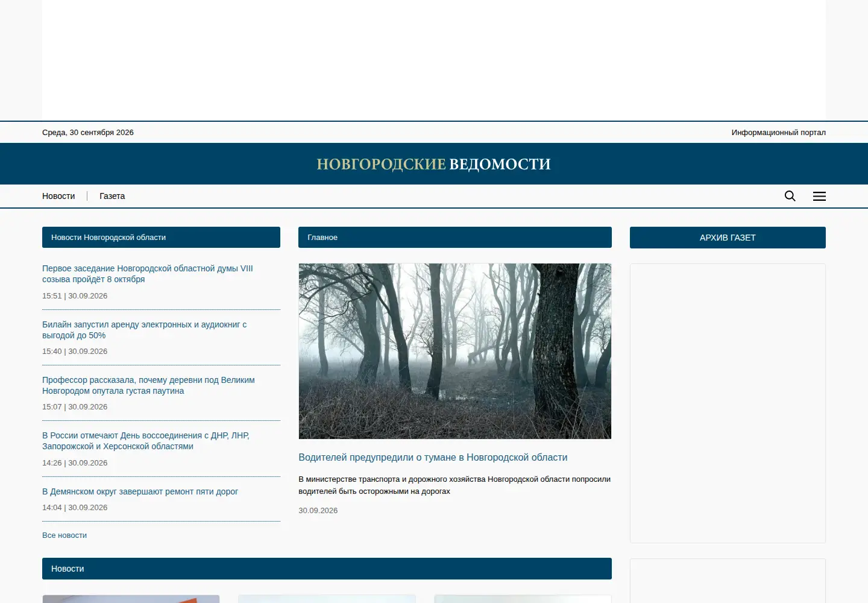Click the article summary about министерстве транспорта
The width and height of the screenshot is (868, 603).
tap(454, 485)
